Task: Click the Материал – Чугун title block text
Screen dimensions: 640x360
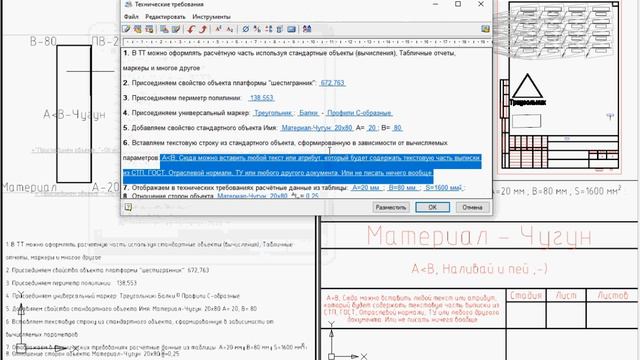Action: point(479,236)
